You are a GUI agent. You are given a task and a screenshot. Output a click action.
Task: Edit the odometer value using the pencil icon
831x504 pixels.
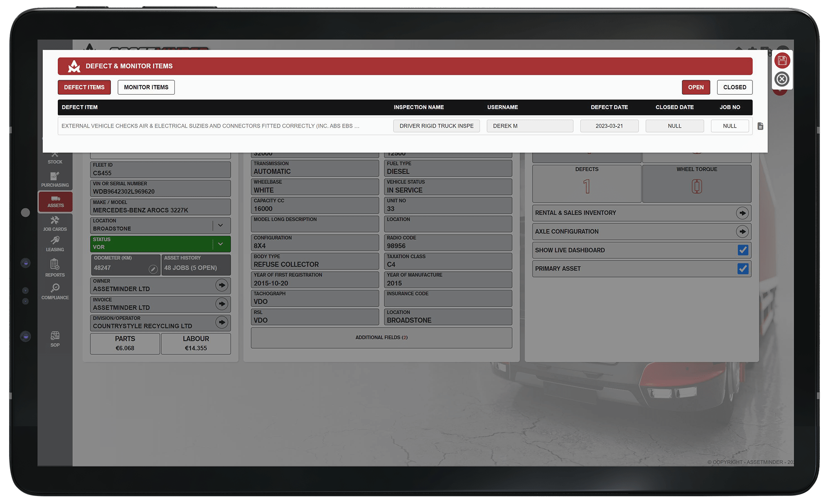point(152,269)
